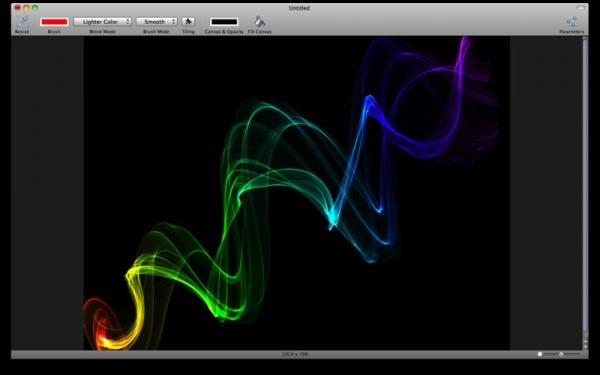Open the Lighter Color blend mode dropdown
This screenshot has width=600, height=375.
103,22
